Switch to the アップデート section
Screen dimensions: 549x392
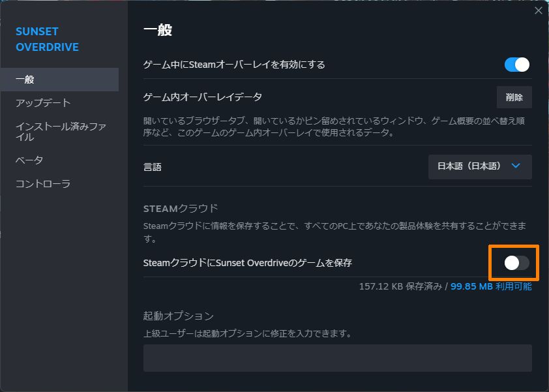(x=43, y=103)
